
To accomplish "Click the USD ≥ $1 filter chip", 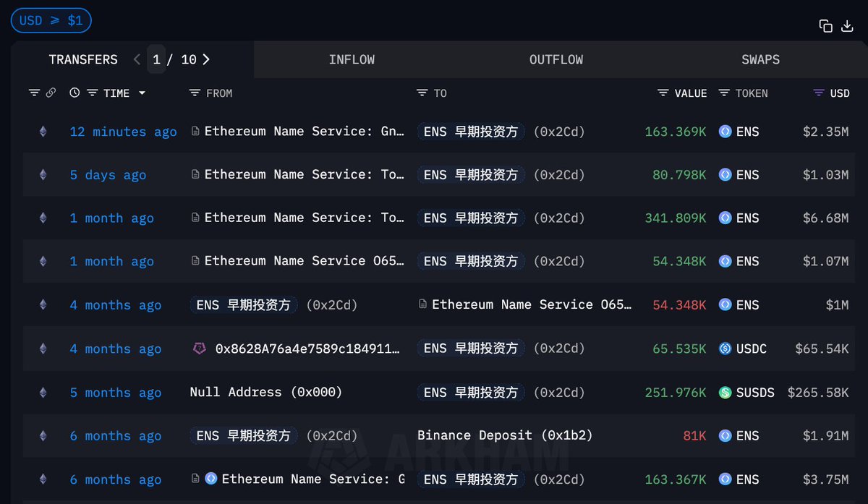I will pos(51,20).
